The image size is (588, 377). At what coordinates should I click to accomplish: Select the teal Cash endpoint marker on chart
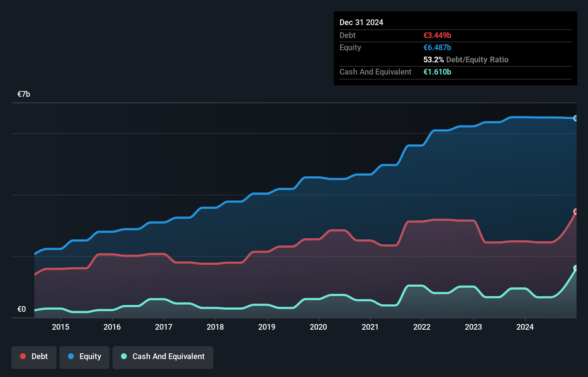click(576, 267)
